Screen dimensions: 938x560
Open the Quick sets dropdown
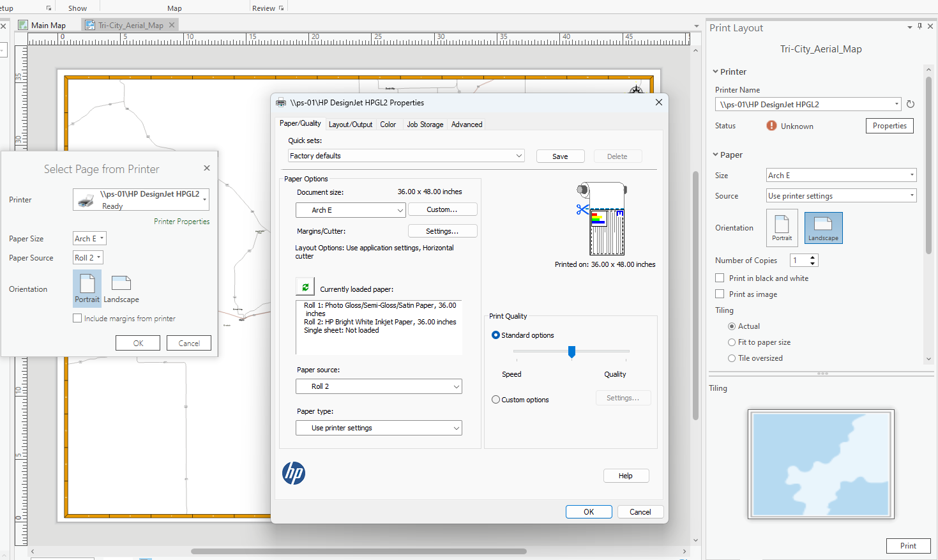pos(406,156)
